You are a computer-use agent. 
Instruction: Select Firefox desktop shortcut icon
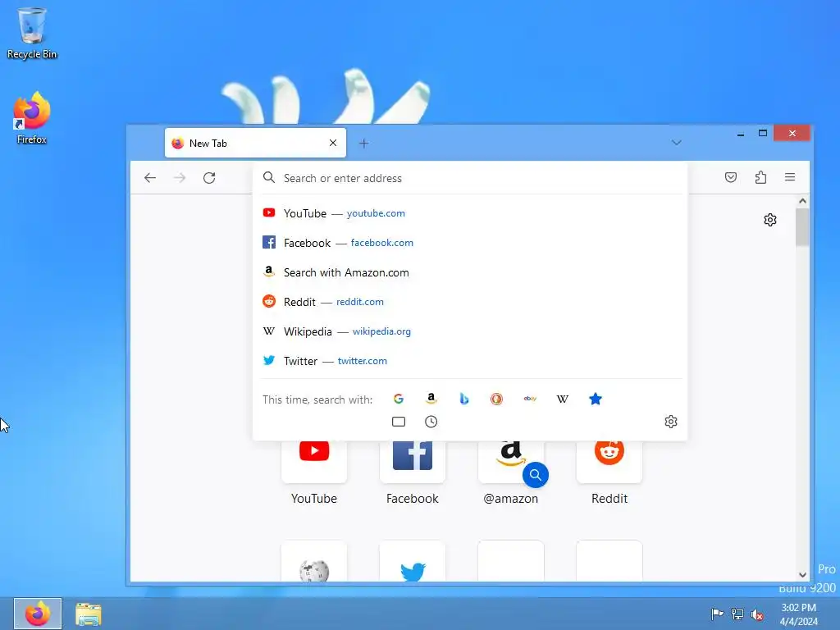tap(32, 118)
